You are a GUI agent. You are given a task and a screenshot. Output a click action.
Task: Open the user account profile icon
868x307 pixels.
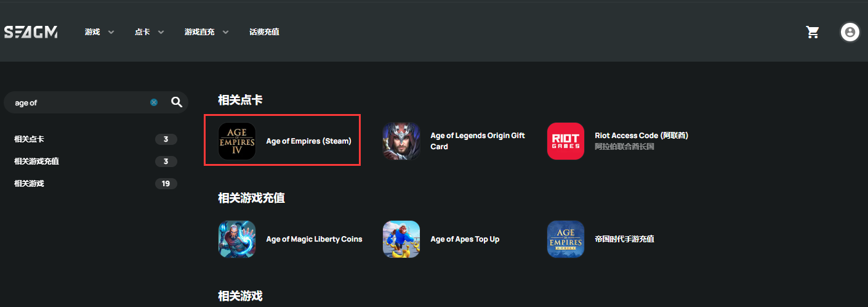click(x=850, y=32)
